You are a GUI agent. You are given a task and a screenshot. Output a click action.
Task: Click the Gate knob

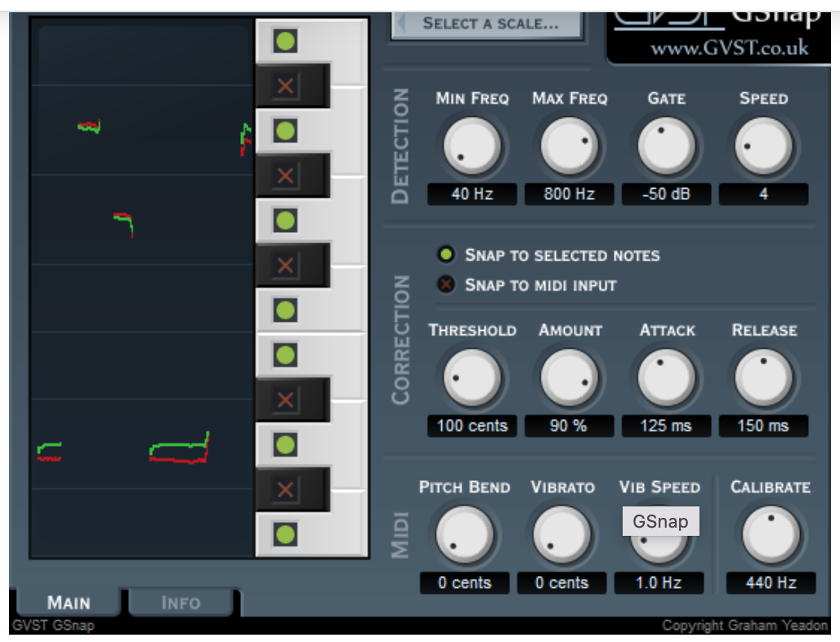coord(666,145)
